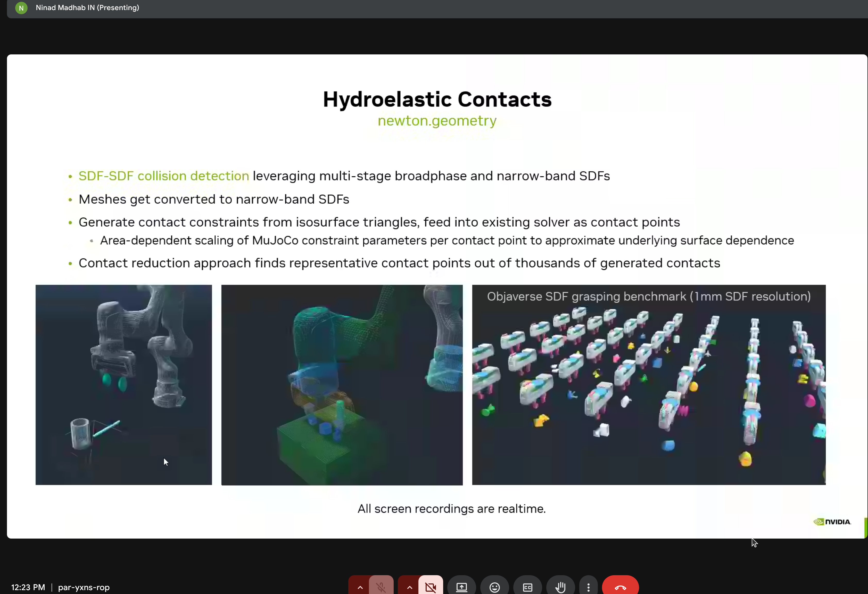Click the end call icon
Viewport: 868px width, 594px height.
pos(620,587)
